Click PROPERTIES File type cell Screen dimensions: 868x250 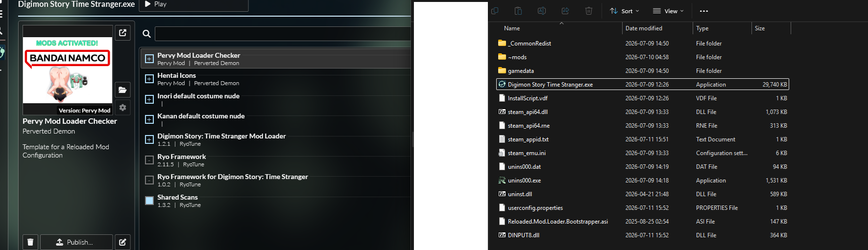[717, 208]
